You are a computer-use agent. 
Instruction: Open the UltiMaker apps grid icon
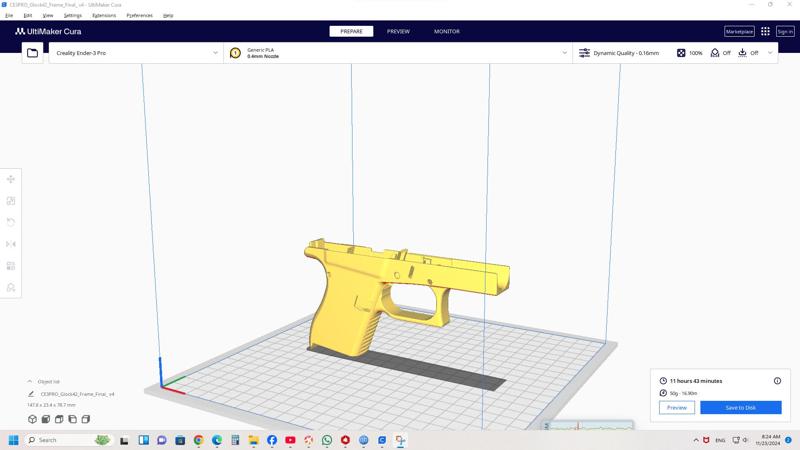(765, 31)
